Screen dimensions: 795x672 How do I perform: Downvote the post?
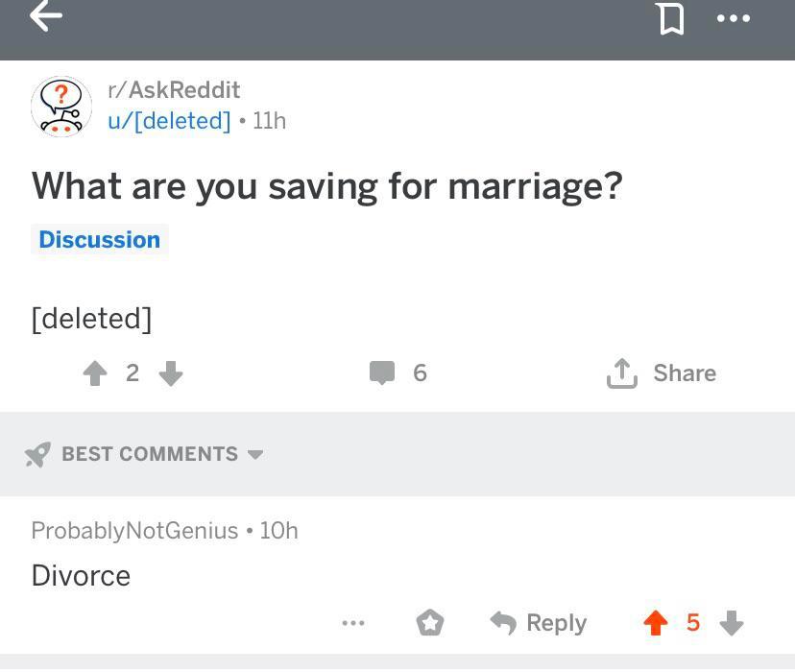point(171,372)
